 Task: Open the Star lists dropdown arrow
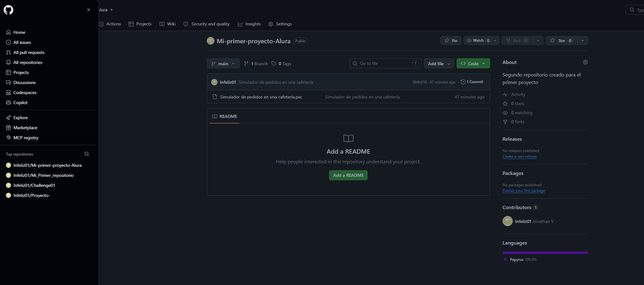tap(583, 40)
